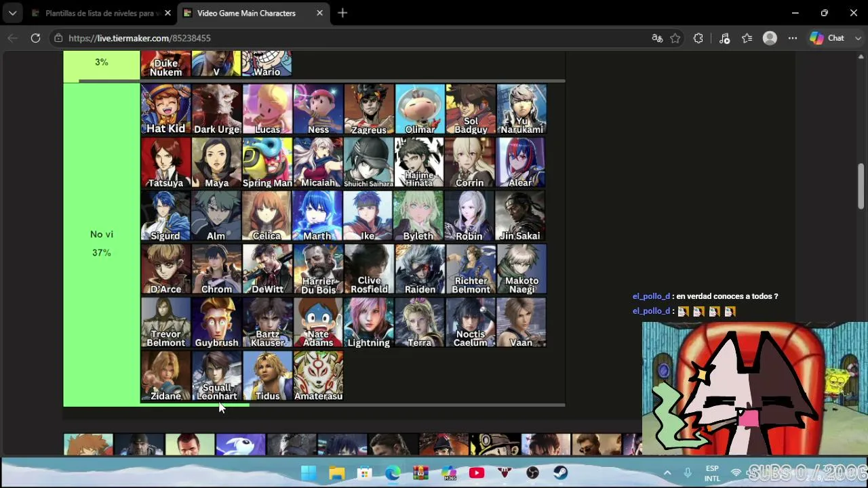Open WinRAR from the taskbar
The width and height of the screenshot is (868, 488).
tap(420, 472)
